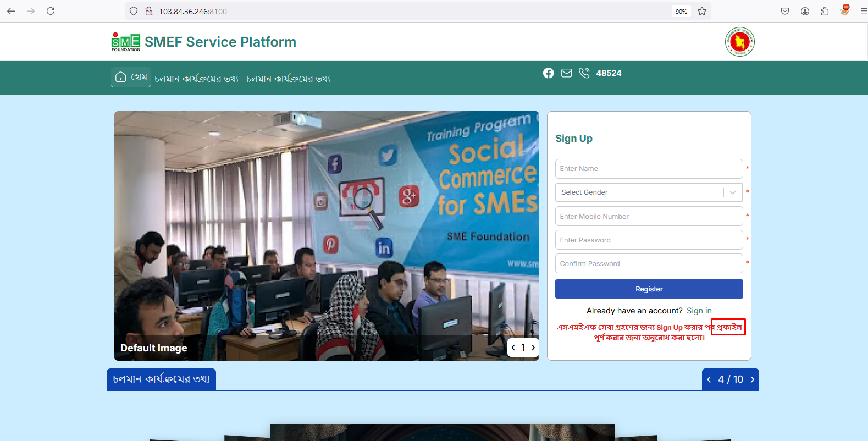Click the Enter Mobile Number field
Image resolution: width=868 pixels, height=441 pixels.
[649, 216]
